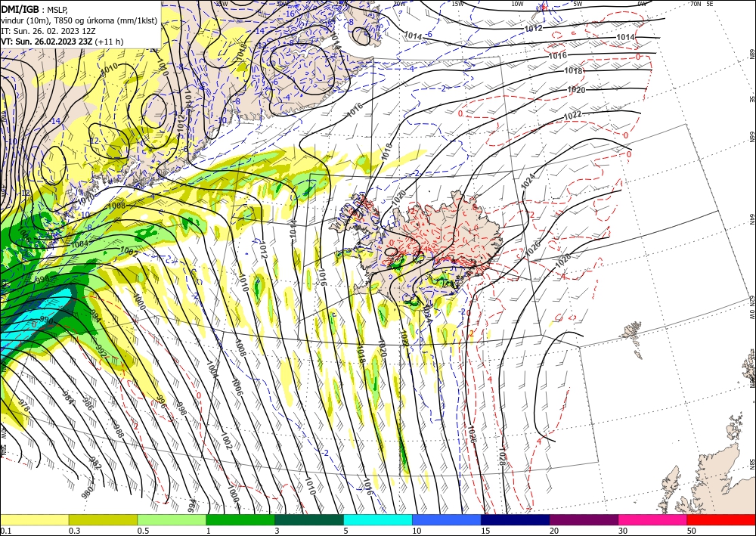
Task: Pick the cyan 5–10 legend swatch
Action: (378, 519)
